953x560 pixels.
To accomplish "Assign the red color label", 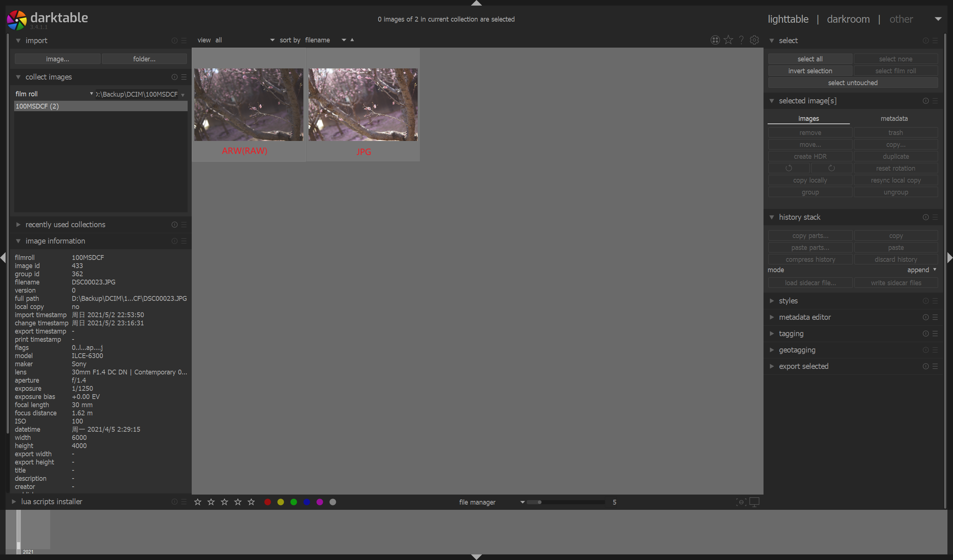I will click(268, 502).
